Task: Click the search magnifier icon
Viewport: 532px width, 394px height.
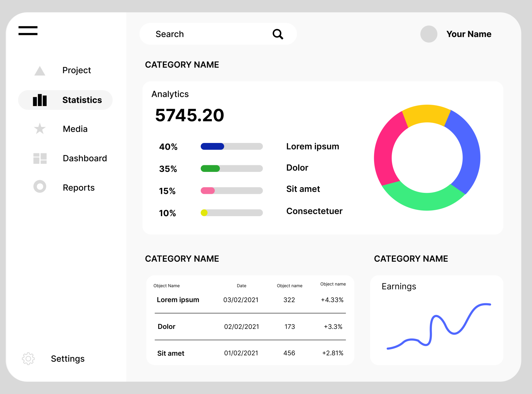Action: click(x=278, y=34)
